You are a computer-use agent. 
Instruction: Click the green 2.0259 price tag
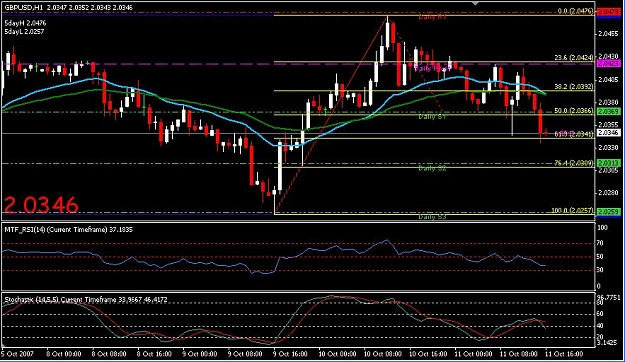click(x=608, y=211)
